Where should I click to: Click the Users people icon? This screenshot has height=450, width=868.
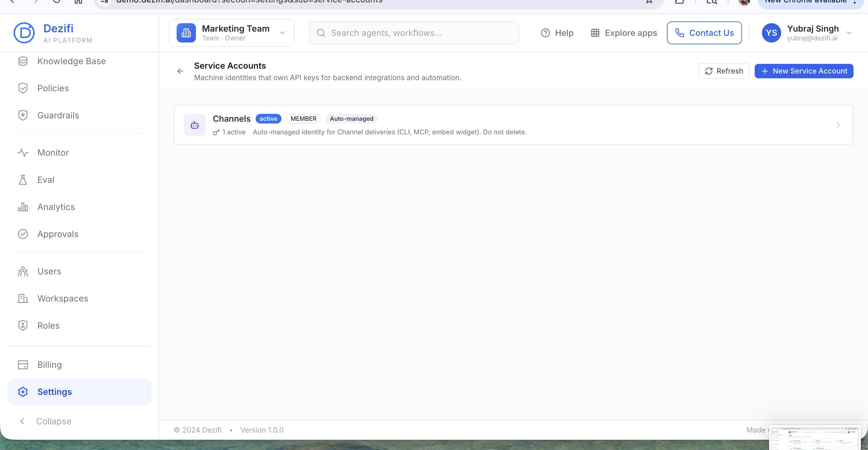point(23,271)
